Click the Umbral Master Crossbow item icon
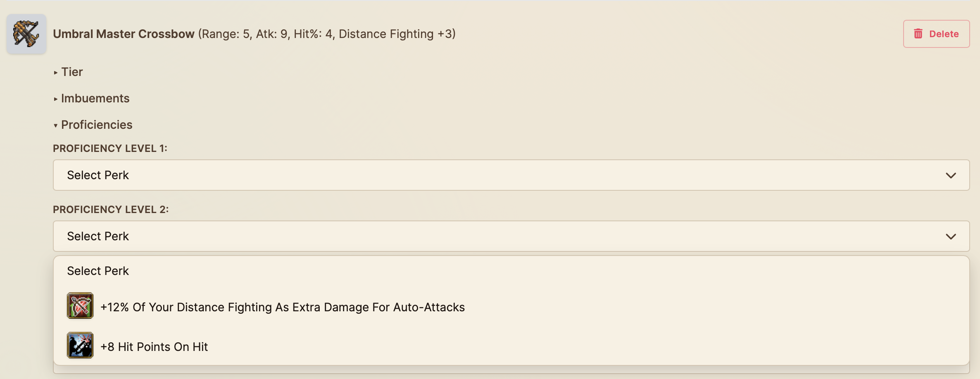This screenshot has width=980, height=379. pyautogui.click(x=26, y=34)
